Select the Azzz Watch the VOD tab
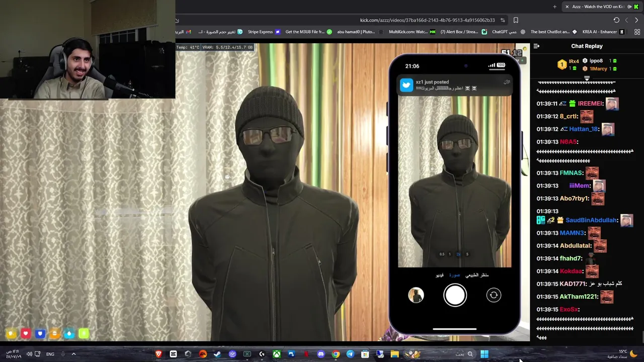Image resolution: width=644 pixels, height=362 pixels. (x=601, y=7)
